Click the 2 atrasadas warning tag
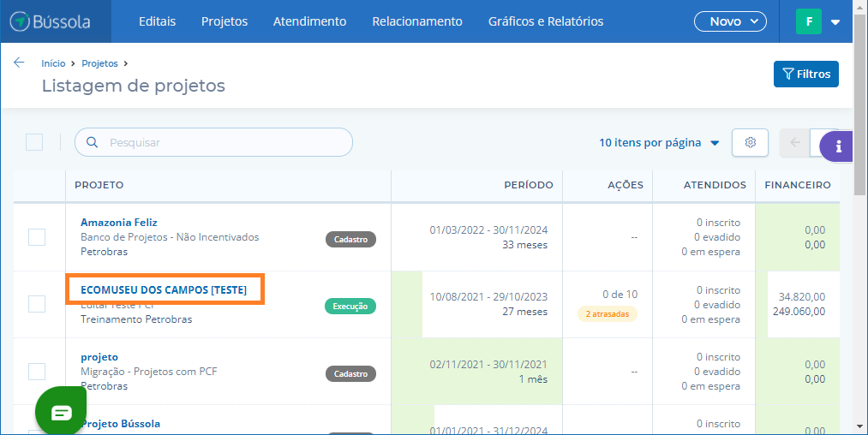Screen dimensions: 868x435 (608, 313)
